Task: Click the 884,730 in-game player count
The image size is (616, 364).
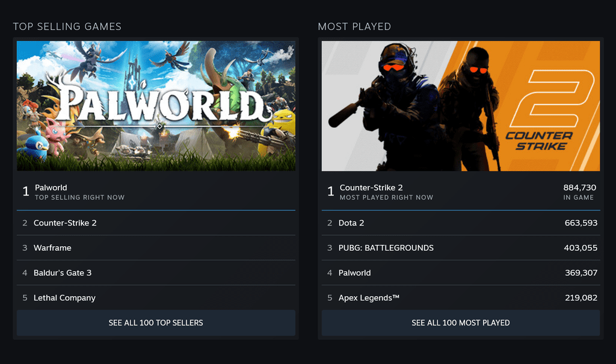Action: tap(578, 188)
